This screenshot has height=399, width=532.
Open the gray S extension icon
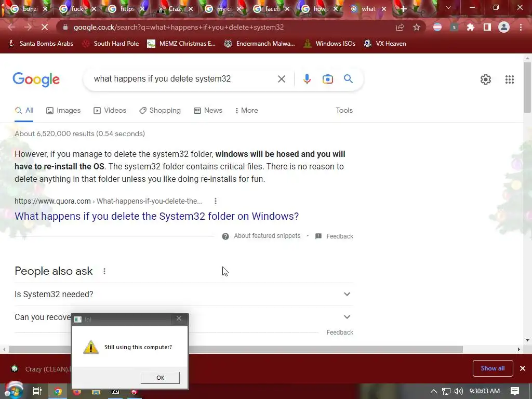(454, 27)
